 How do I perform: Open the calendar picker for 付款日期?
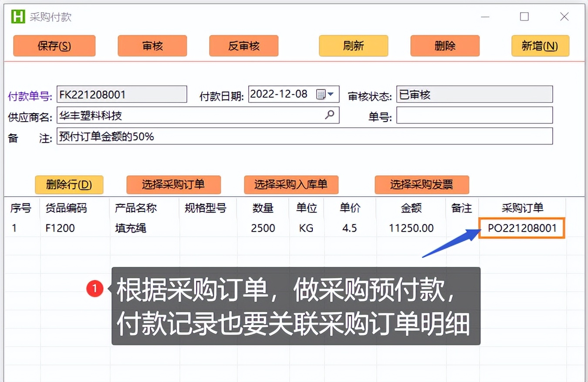[x=321, y=94]
